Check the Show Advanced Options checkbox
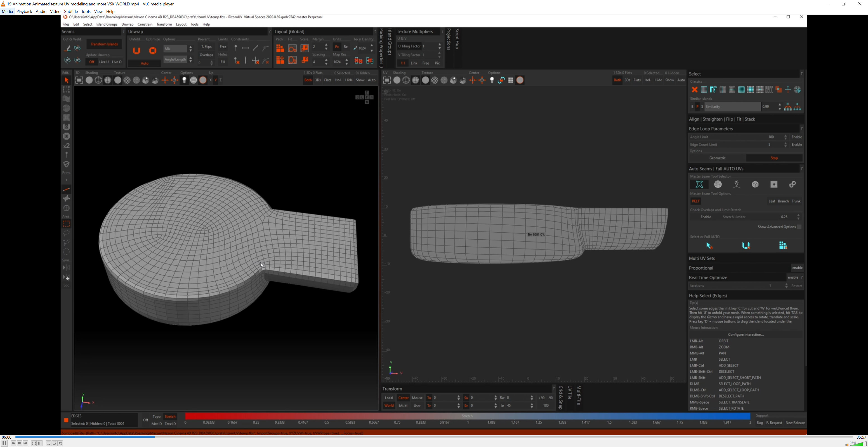The height and width of the screenshot is (447, 868). pyautogui.click(x=799, y=227)
